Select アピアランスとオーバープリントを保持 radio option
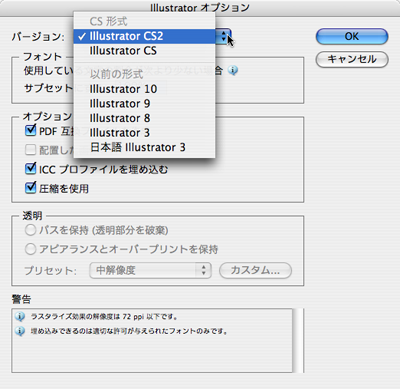400x389 pixels. coord(30,249)
